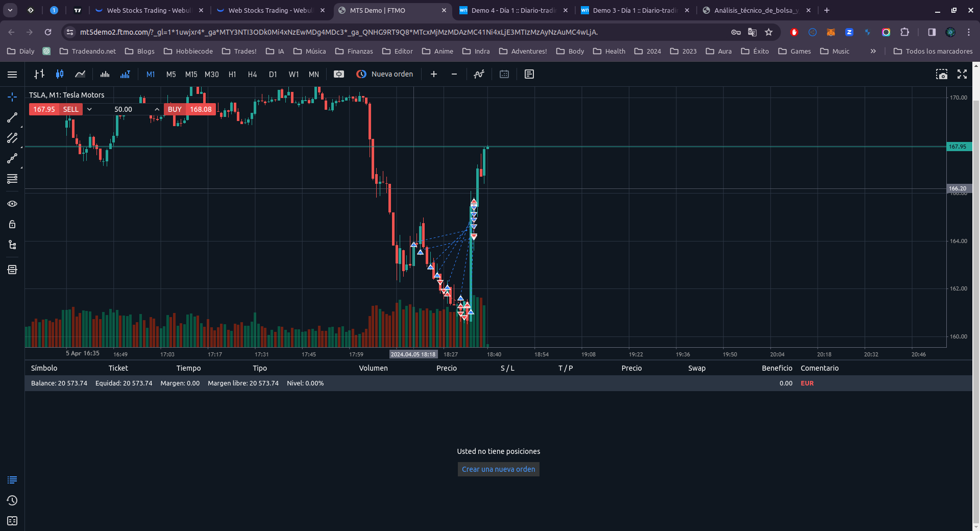Switch chart to line chart type
Image resolution: width=980 pixels, height=531 pixels.
tap(80, 75)
